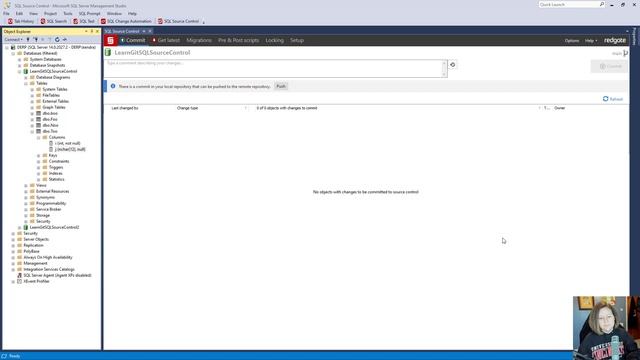Switch to the Setup tab
This screenshot has height=360, width=640.
click(x=297, y=40)
